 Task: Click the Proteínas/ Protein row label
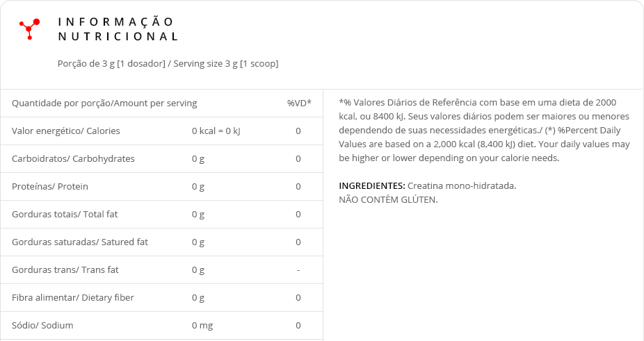pos(50,187)
